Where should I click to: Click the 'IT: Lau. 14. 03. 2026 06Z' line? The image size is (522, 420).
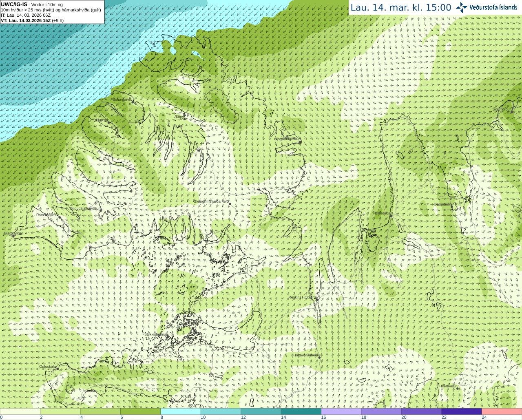[x=26, y=15]
